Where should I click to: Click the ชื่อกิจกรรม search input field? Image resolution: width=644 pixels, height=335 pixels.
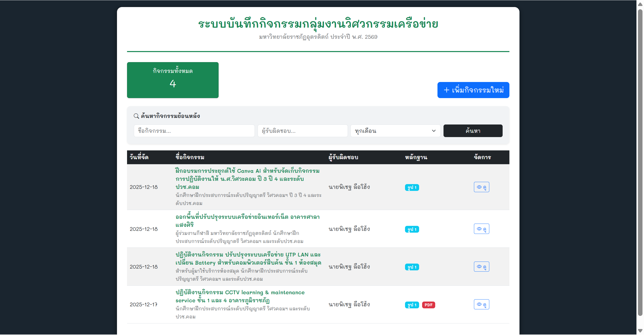194,131
